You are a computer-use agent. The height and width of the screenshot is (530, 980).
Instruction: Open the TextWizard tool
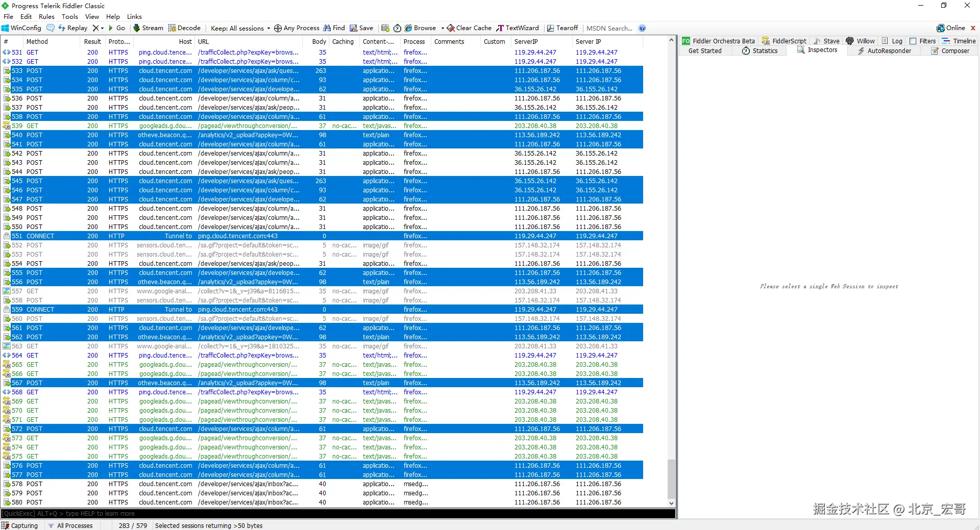coord(518,28)
